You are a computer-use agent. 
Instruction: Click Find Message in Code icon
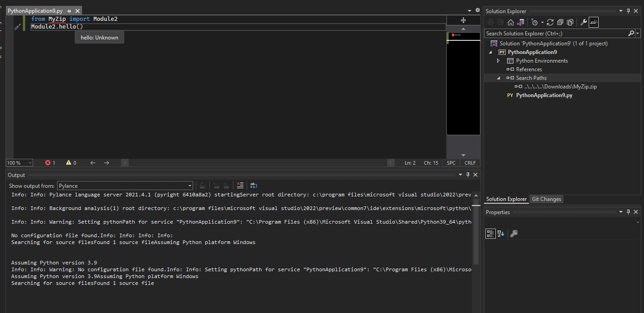pyautogui.click(x=203, y=186)
